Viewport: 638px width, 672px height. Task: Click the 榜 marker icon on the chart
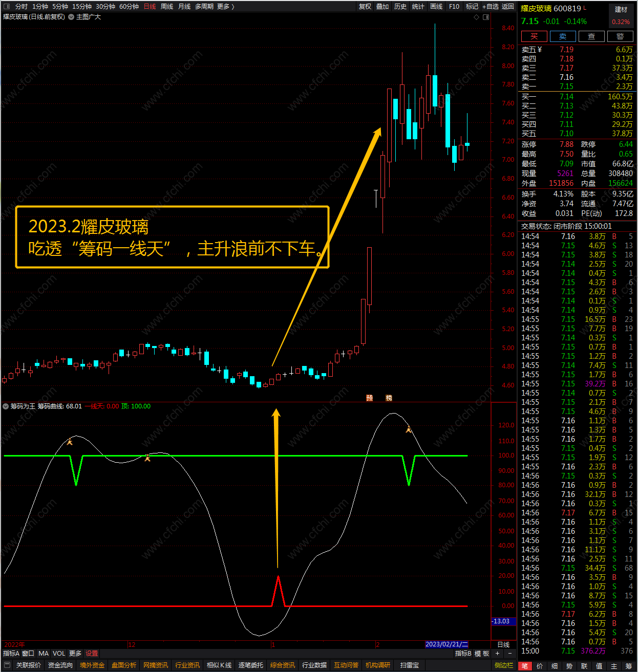click(x=389, y=398)
